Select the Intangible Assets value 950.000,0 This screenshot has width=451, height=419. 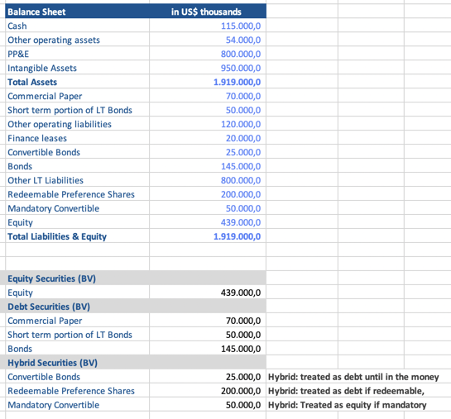(241, 68)
